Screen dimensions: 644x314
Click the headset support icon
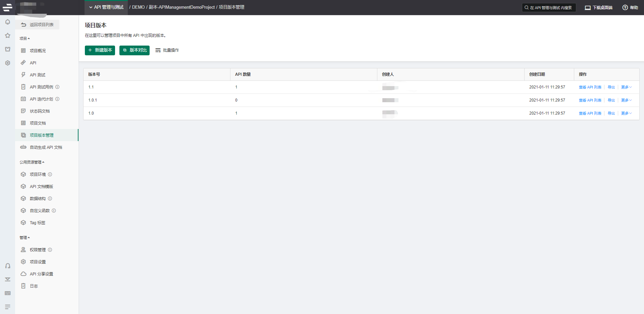[8, 266]
